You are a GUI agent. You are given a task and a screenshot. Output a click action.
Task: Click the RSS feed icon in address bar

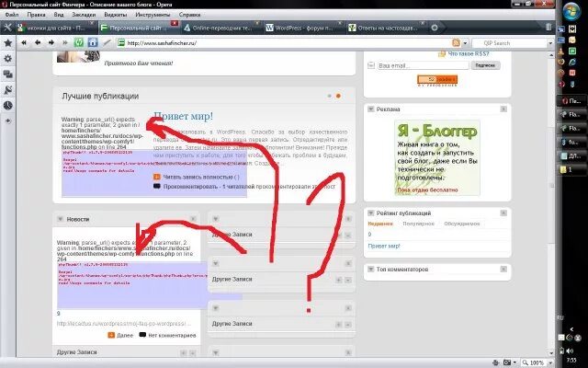pyautogui.click(x=456, y=43)
